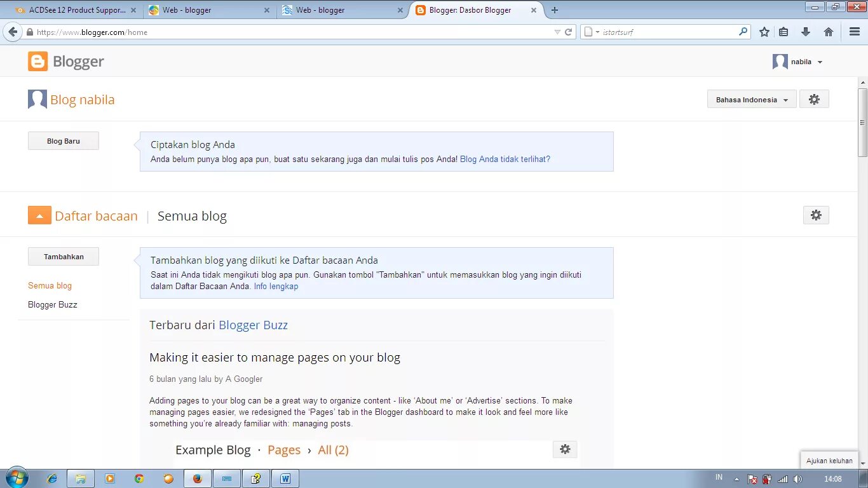Go to the Firefox home page icon
The image size is (868, 488).
[829, 32]
